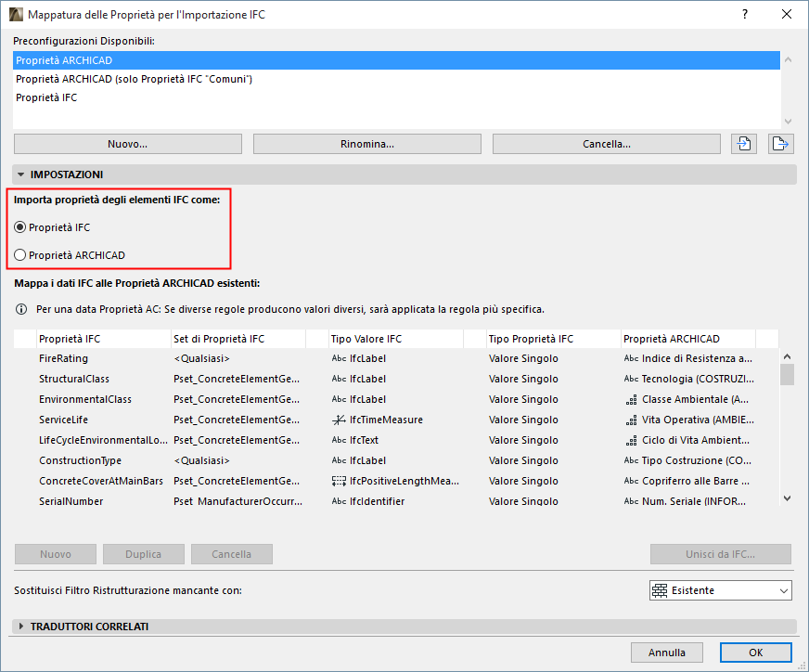
Task: Click the Duplica button
Action: [144, 554]
